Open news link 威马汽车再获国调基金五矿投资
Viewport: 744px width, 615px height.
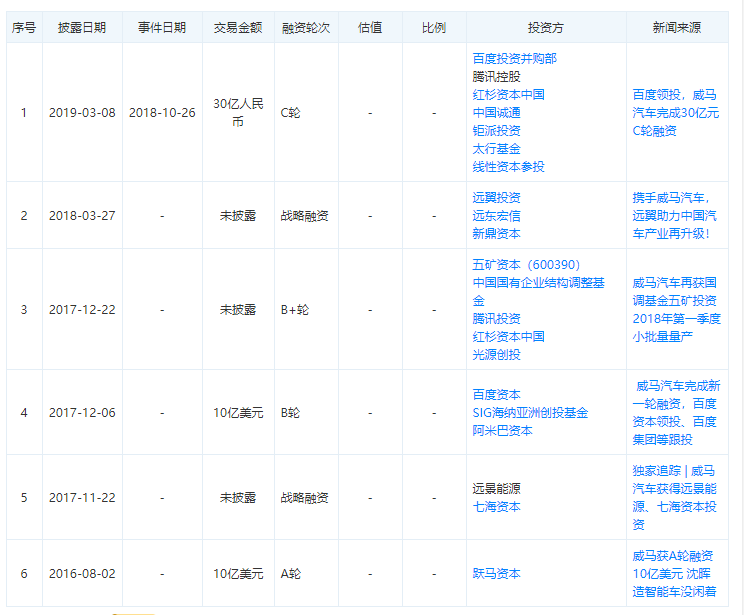coord(677,309)
